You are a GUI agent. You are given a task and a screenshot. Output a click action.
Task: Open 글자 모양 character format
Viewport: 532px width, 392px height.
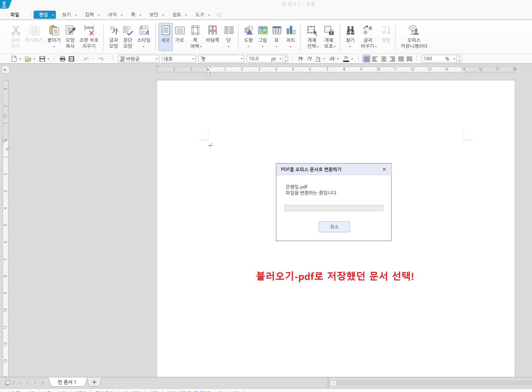point(114,31)
